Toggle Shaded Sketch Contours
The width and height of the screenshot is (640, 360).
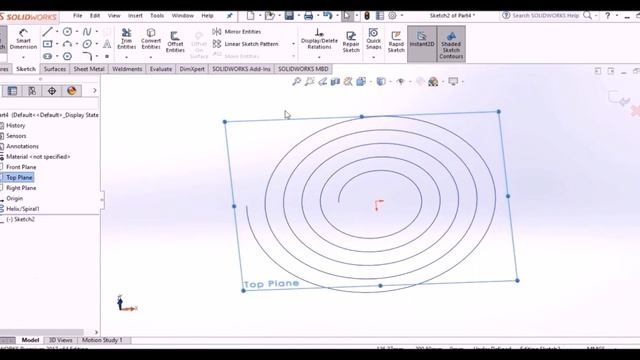451,44
